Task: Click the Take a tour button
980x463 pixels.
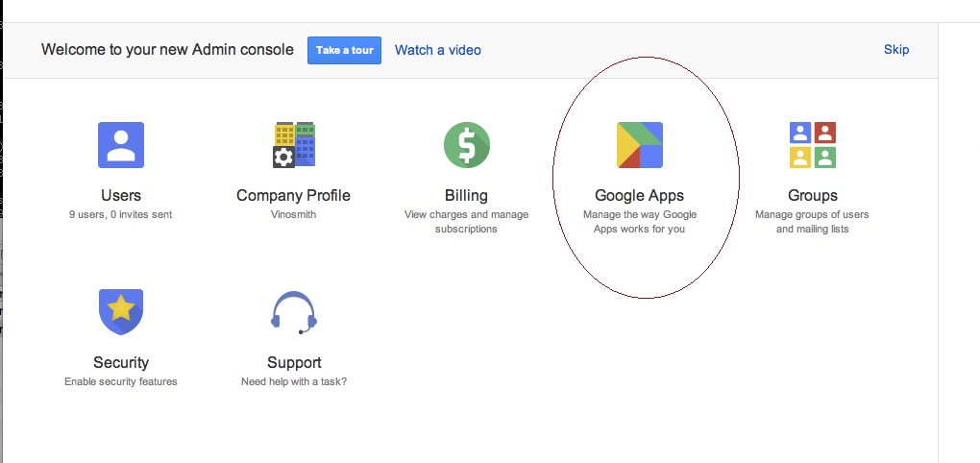Action: coord(344,50)
